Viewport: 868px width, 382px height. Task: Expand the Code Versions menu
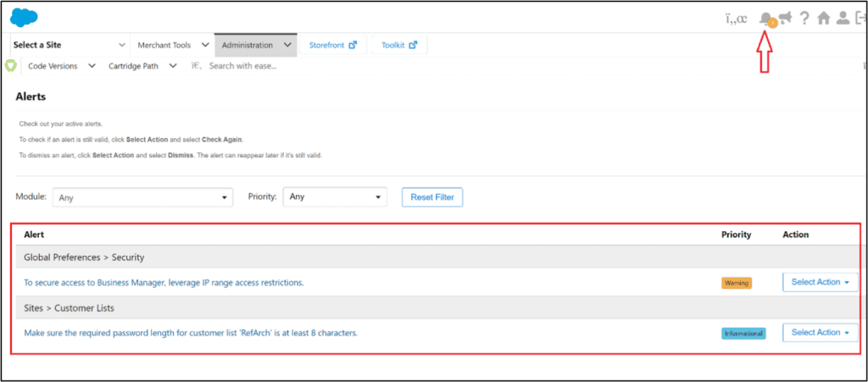[x=61, y=66]
